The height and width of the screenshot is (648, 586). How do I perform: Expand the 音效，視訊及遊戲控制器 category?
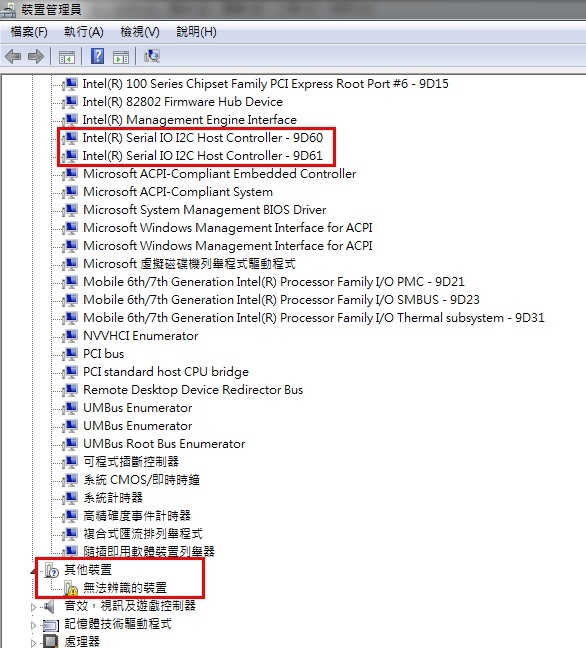33,607
